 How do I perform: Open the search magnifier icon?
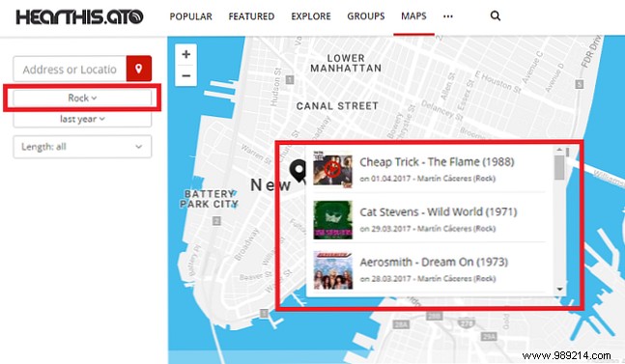[x=495, y=15]
